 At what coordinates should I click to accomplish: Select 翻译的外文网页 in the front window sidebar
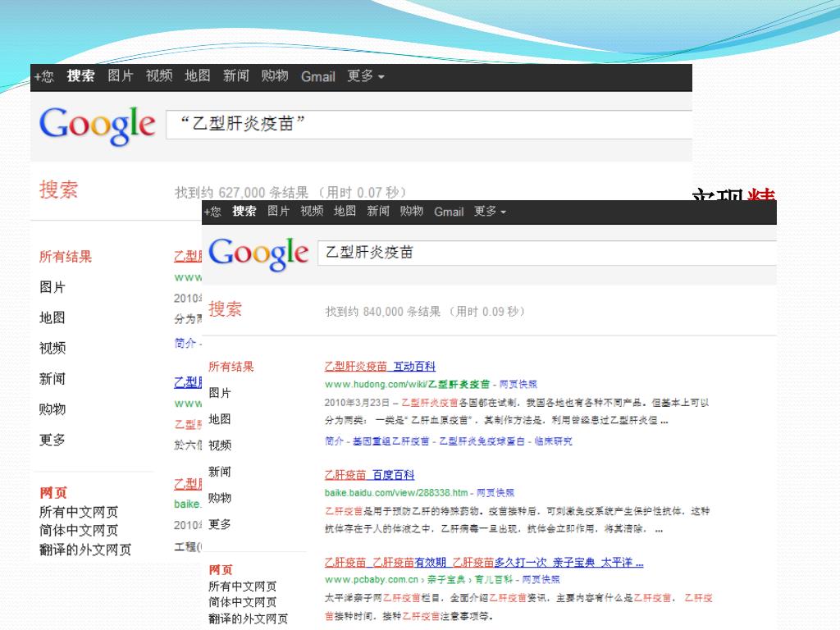248,619
